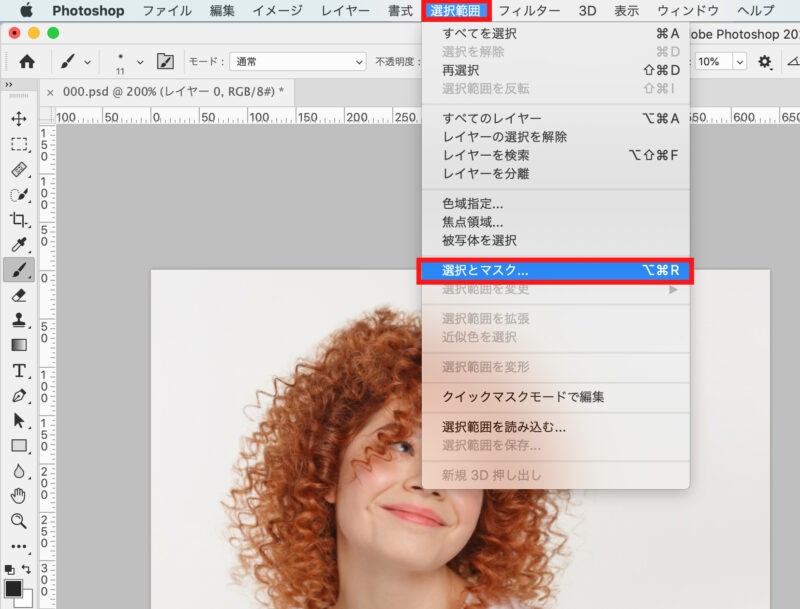Open the Edit Toolbar three-dots menu
800x609 pixels.
[x=19, y=546]
